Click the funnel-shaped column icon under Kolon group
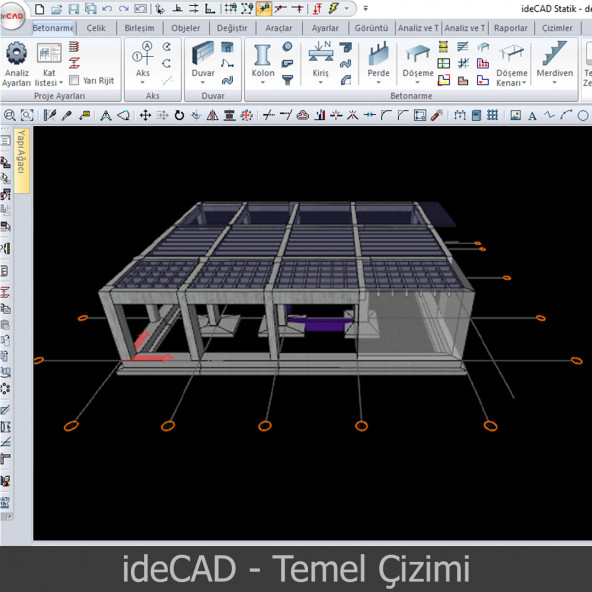The width and height of the screenshot is (592, 592). pyautogui.click(x=287, y=80)
